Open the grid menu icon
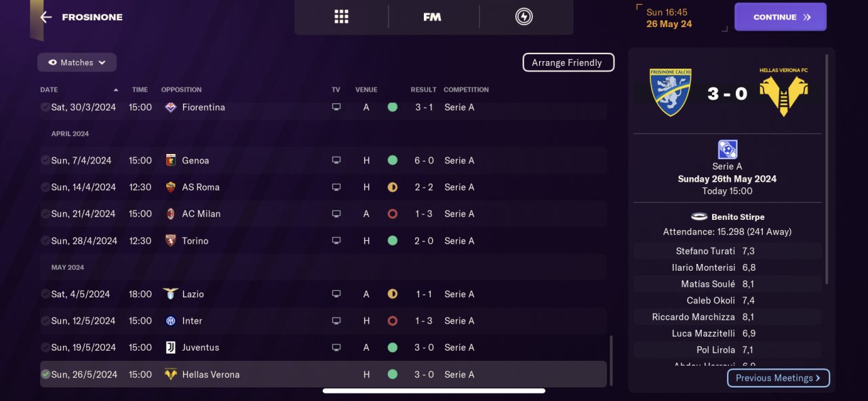 [341, 17]
